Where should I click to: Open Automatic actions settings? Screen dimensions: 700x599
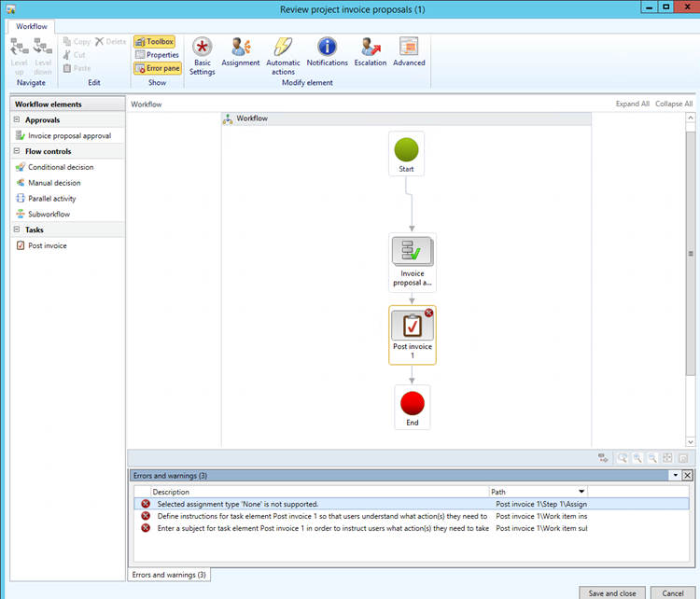pos(283,53)
